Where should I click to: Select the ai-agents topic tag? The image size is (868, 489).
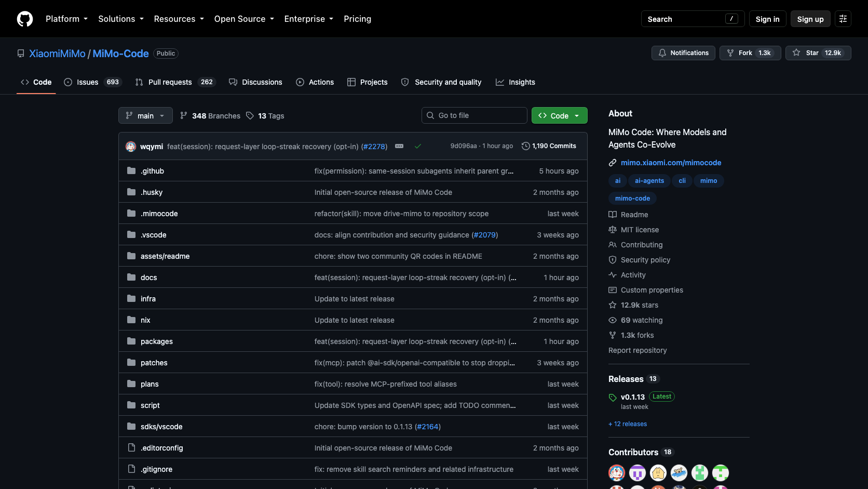click(649, 181)
